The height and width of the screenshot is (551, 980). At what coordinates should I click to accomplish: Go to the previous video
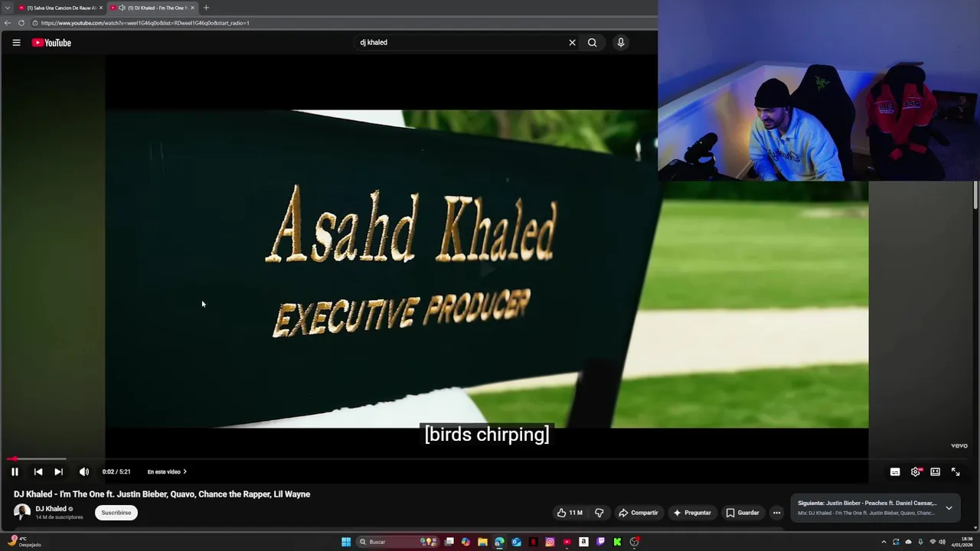[x=38, y=472]
